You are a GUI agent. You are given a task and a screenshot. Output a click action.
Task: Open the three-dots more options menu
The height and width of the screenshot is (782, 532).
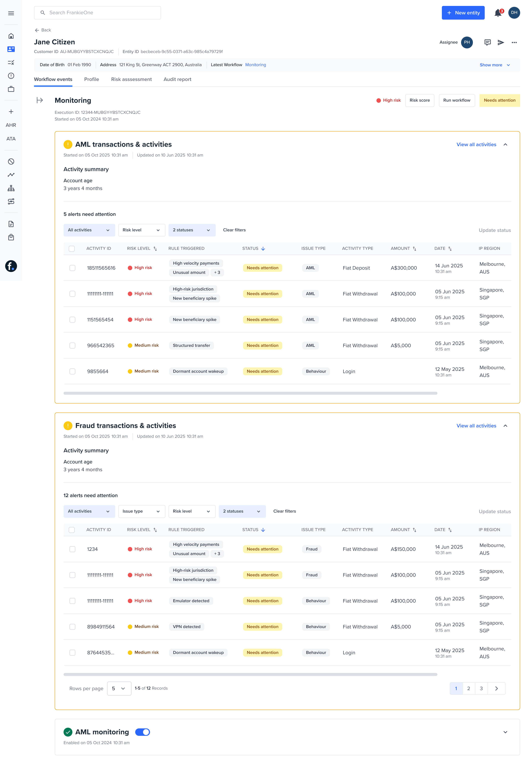pos(514,42)
